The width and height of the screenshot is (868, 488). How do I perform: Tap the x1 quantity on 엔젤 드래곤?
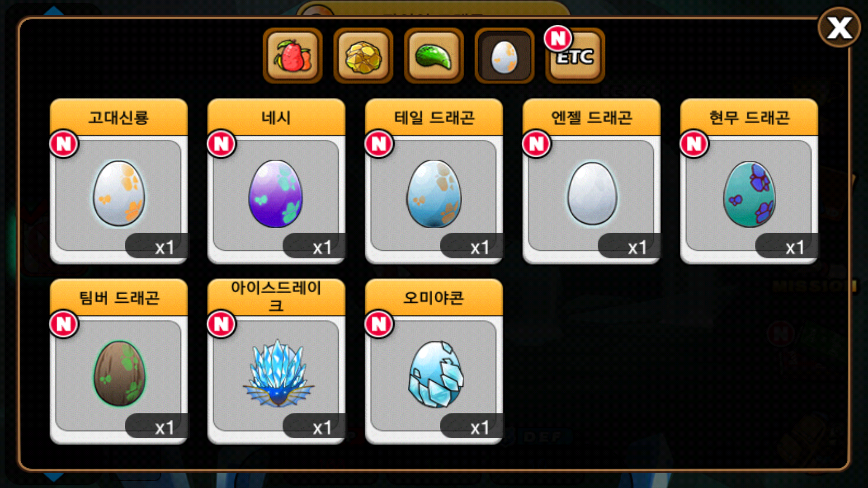point(637,248)
